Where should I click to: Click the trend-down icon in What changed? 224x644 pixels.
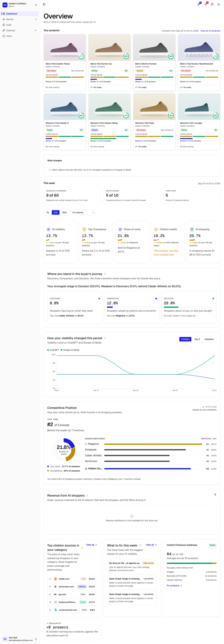(x=49, y=170)
